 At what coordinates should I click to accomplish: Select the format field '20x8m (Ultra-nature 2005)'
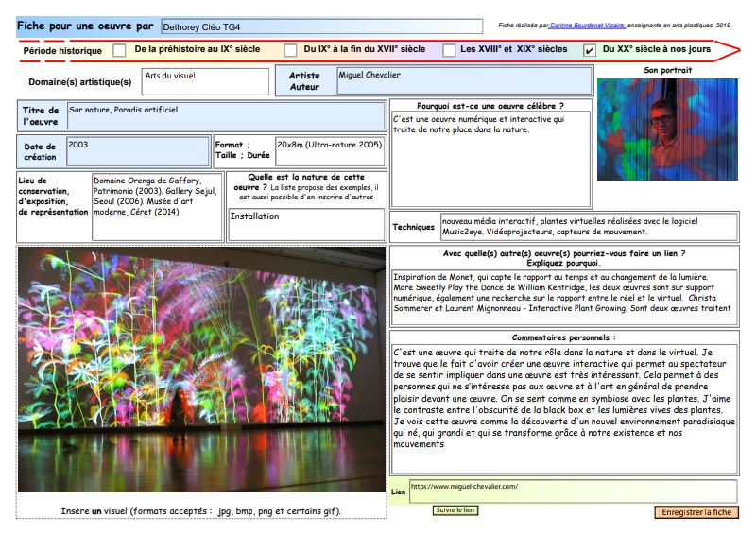tap(330, 151)
